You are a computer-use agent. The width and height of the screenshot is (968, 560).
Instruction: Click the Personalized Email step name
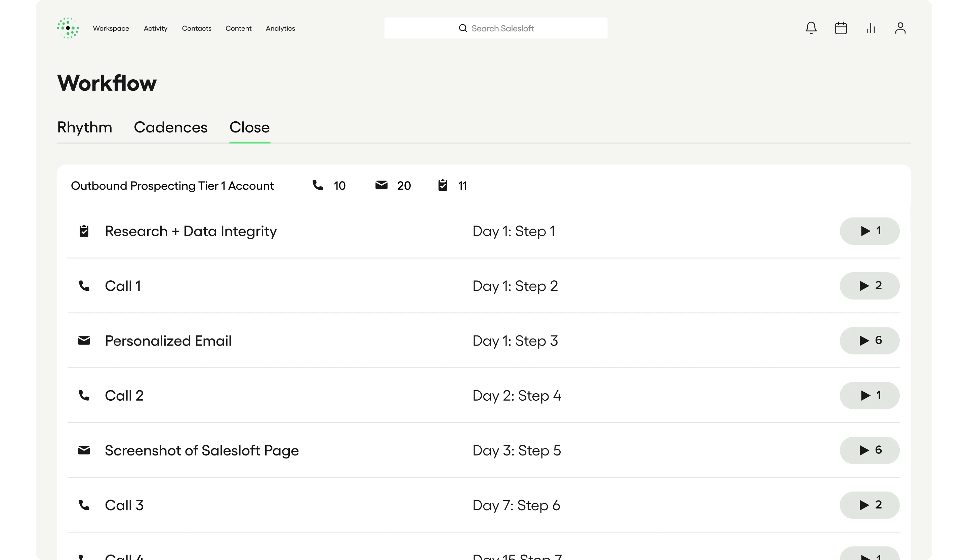pos(168,341)
